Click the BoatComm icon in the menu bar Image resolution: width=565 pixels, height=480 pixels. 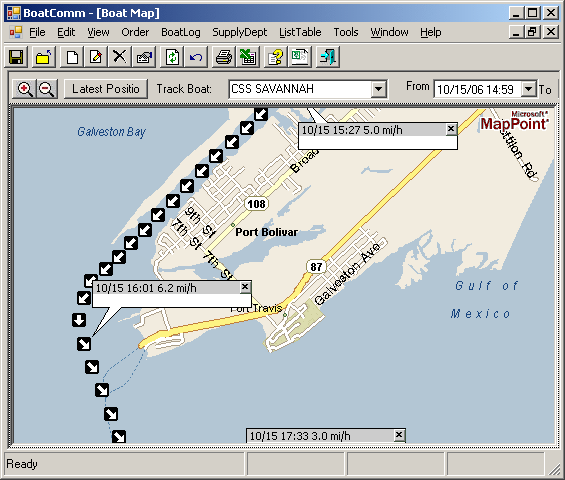tap(16, 32)
